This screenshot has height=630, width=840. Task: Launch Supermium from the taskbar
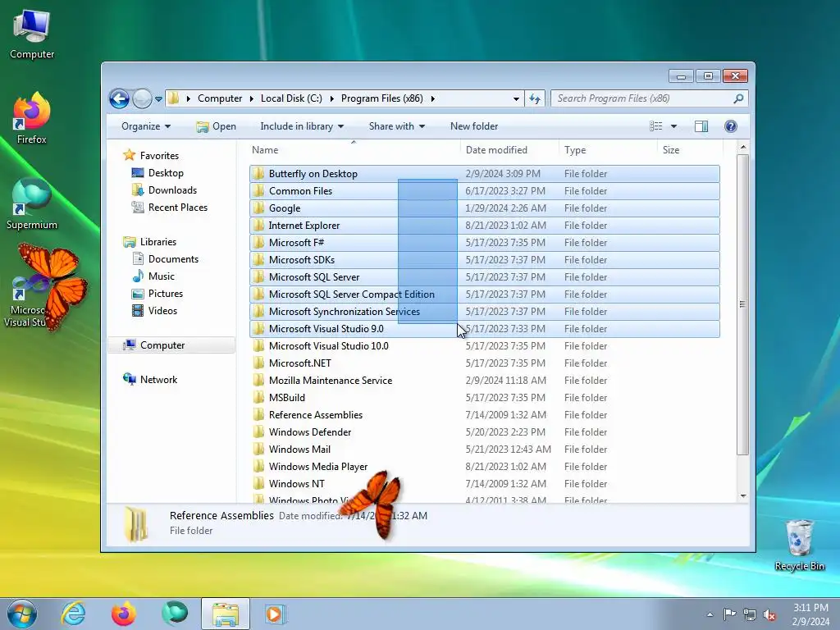point(174,614)
